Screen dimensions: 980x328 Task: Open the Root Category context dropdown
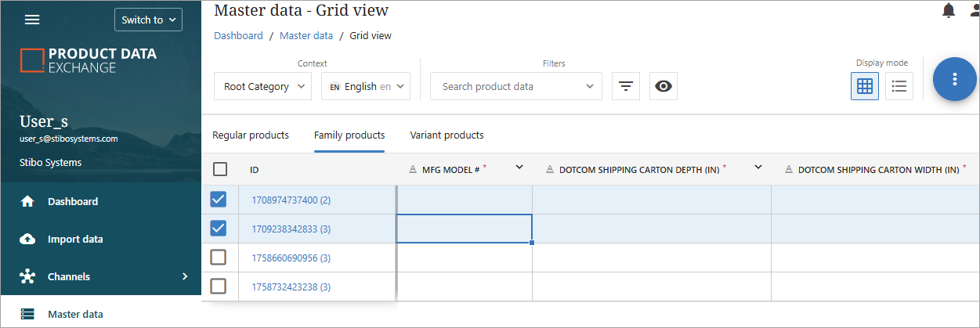pos(262,86)
